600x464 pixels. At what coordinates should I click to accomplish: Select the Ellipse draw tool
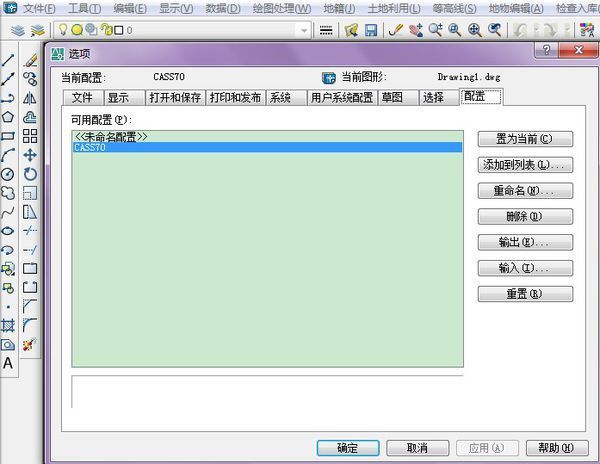pos(8,231)
